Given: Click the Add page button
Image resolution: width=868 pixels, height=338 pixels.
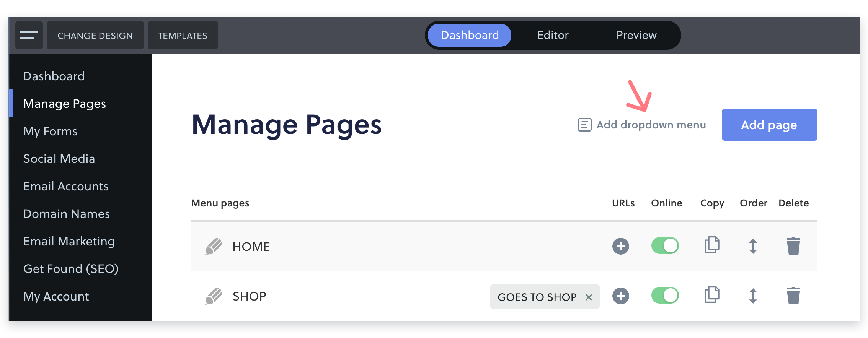Looking at the screenshot, I should point(769,124).
